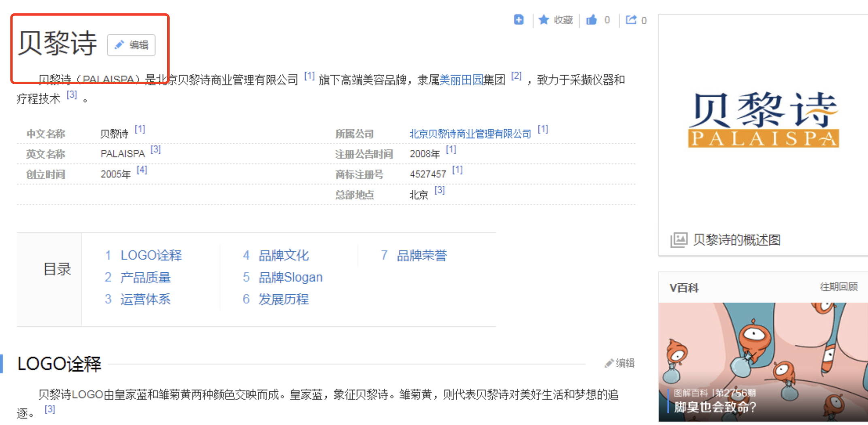This screenshot has width=868, height=425.
Task: Click reference [3] at the end of LOGO paragraph
Action: [x=50, y=409]
